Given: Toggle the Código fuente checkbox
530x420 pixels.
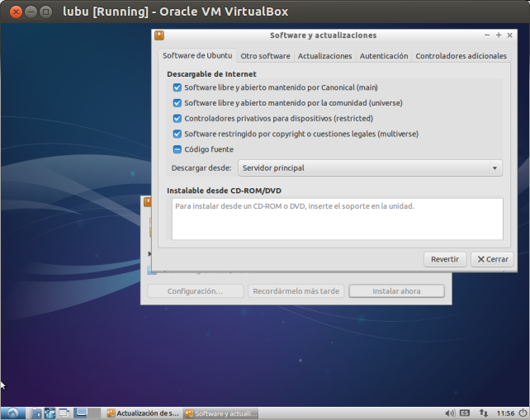Looking at the screenshot, I should (x=177, y=149).
